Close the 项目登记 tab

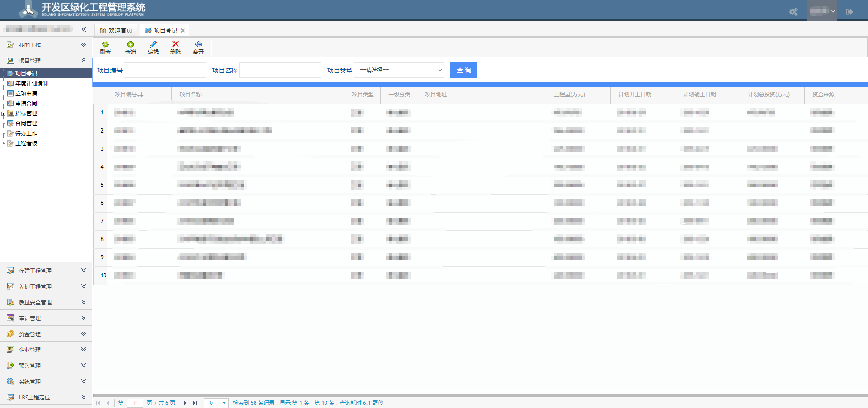click(183, 31)
